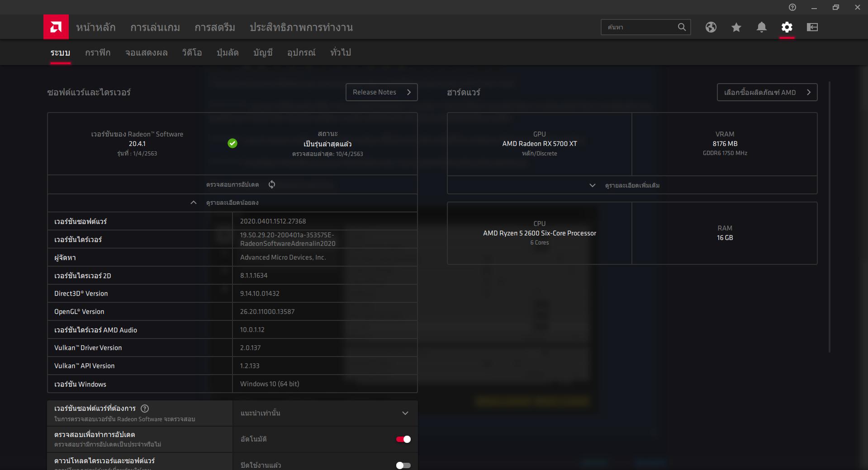
Task: Click software version value 2020.0401.1512.27368
Action: tap(273, 221)
